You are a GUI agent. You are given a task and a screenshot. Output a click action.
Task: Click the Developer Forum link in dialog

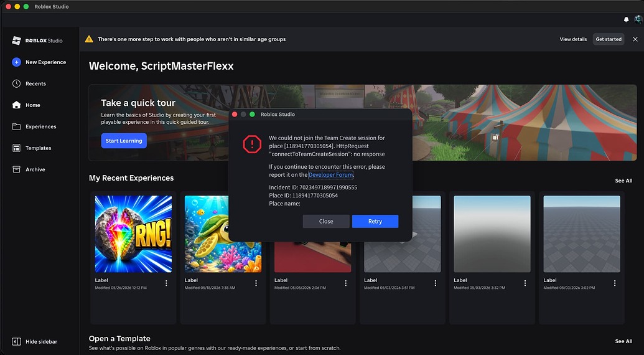pos(330,174)
